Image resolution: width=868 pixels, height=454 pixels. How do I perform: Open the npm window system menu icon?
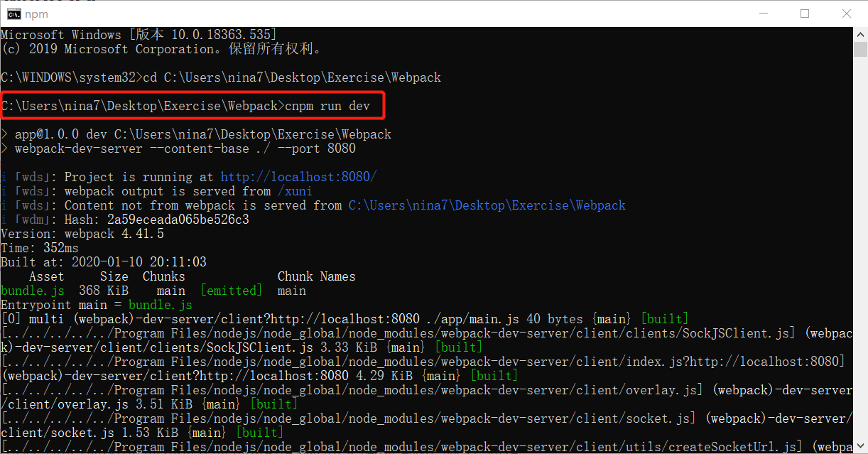13,13
